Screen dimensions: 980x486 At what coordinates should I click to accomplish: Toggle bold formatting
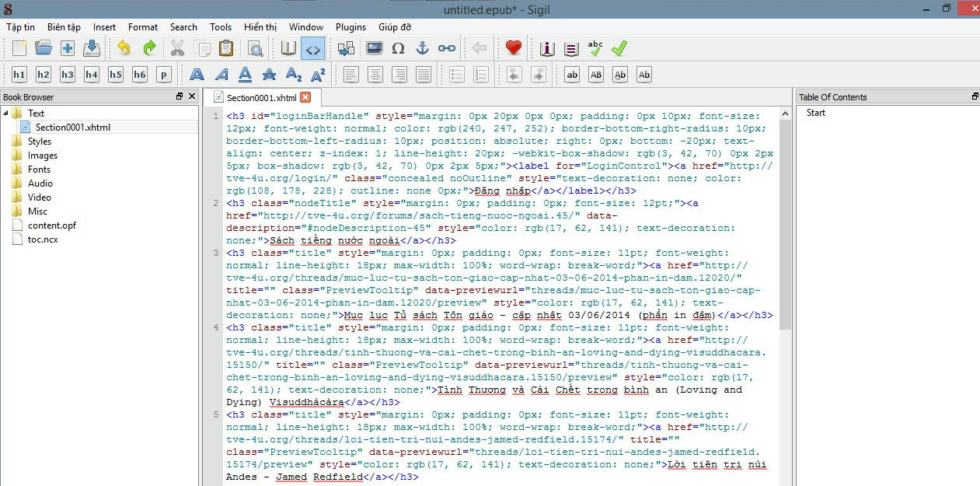(x=197, y=75)
